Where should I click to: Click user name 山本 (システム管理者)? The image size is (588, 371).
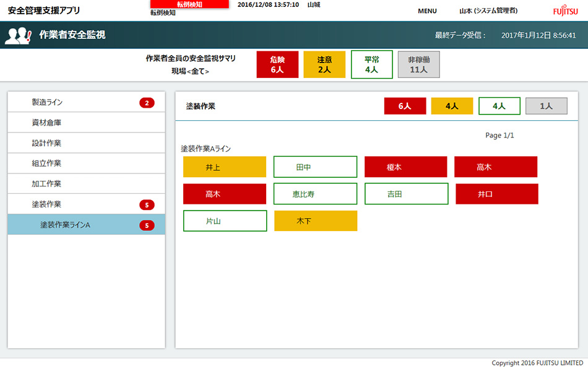[x=488, y=11]
